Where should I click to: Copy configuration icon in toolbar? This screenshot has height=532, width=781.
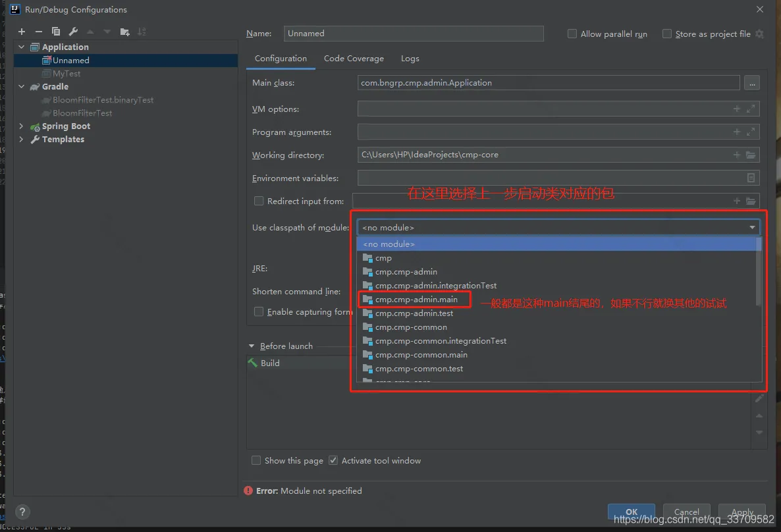coord(56,32)
